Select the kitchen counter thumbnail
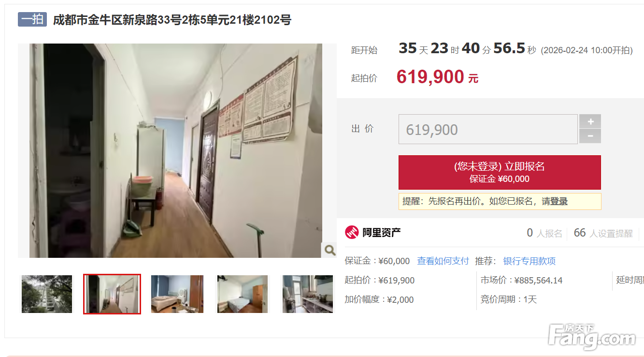Screen dimensions: 644x357 [308, 294]
